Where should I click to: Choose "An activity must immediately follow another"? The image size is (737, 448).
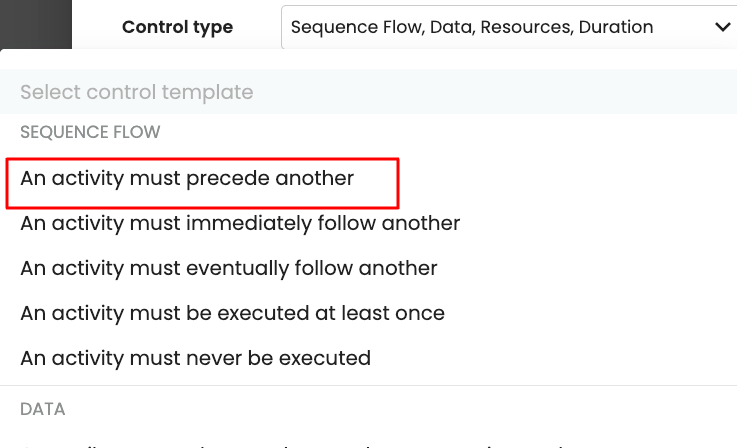click(x=240, y=223)
